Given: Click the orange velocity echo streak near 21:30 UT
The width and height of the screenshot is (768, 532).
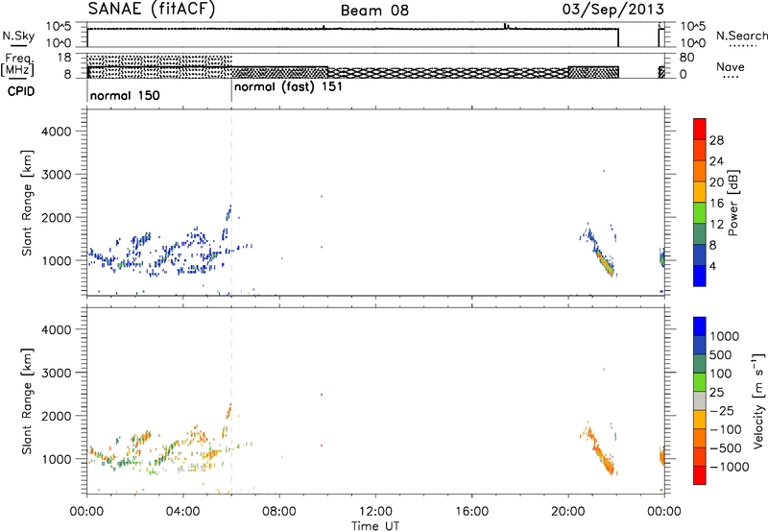Looking at the screenshot, I should [604, 458].
